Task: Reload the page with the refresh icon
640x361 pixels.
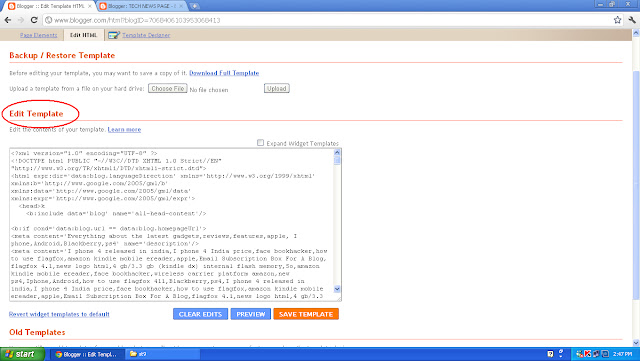Action: [34, 20]
